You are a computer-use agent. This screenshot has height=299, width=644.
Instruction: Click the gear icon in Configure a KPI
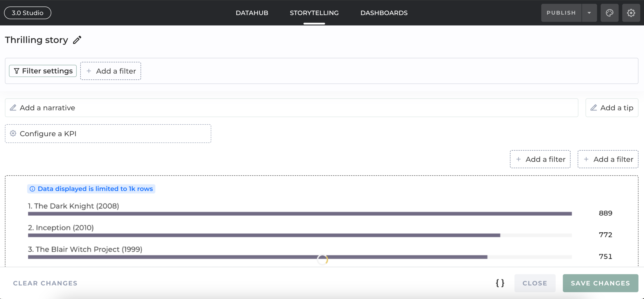(13, 133)
